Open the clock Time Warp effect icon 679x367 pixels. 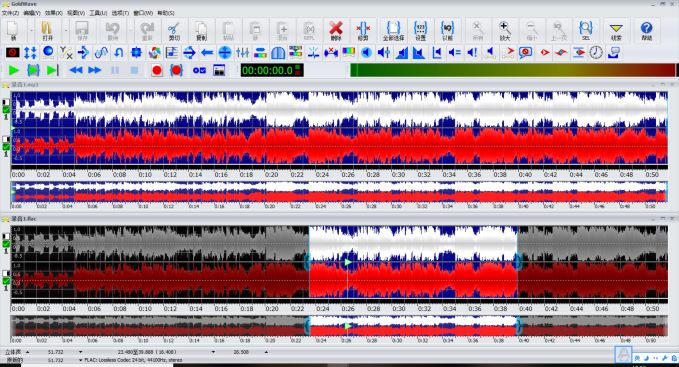(596, 53)
